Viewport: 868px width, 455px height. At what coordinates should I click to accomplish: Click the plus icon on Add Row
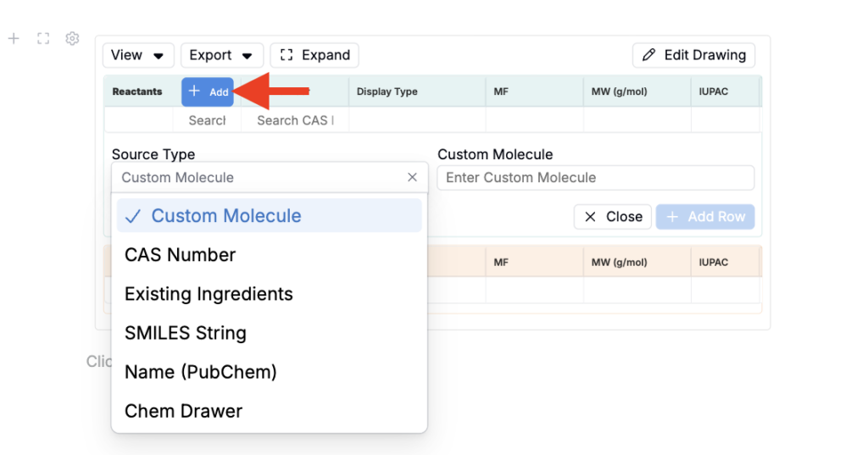[672, 216]
